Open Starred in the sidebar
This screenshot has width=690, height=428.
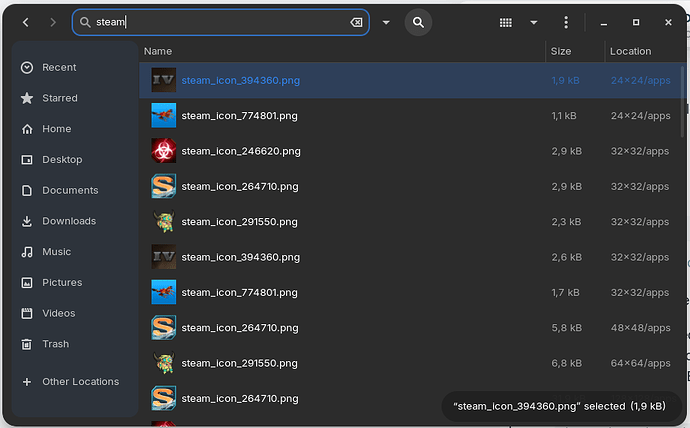pos(59,98)
